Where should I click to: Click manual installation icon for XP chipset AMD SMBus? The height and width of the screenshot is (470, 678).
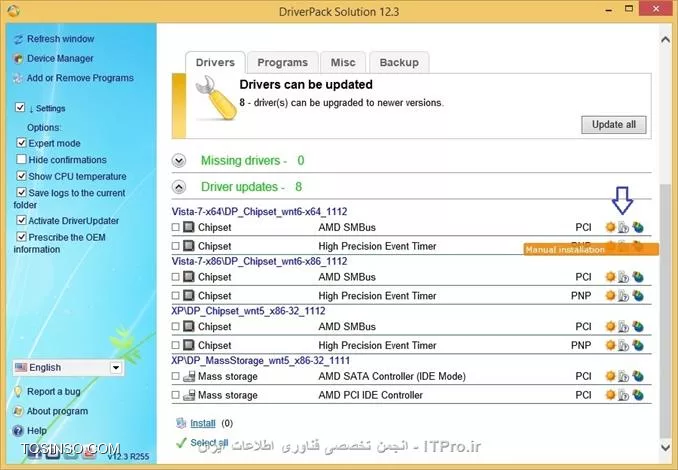(623, 327)
